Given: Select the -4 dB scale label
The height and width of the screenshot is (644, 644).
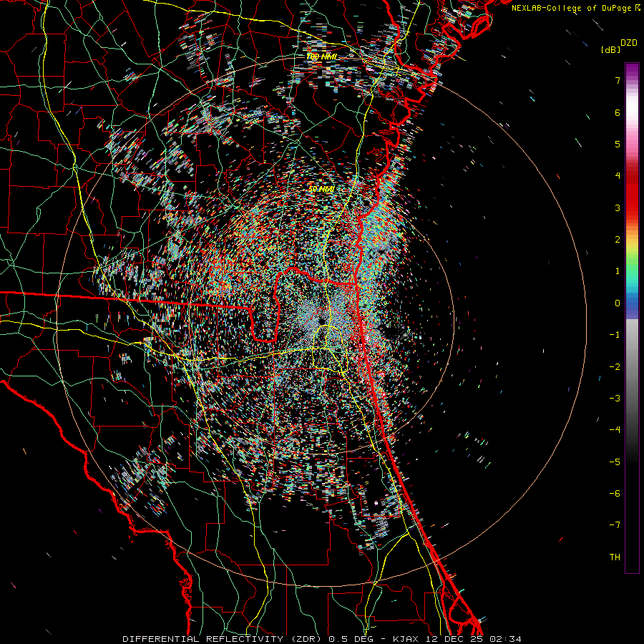Looking at the screenshot, I should point(615,430).
